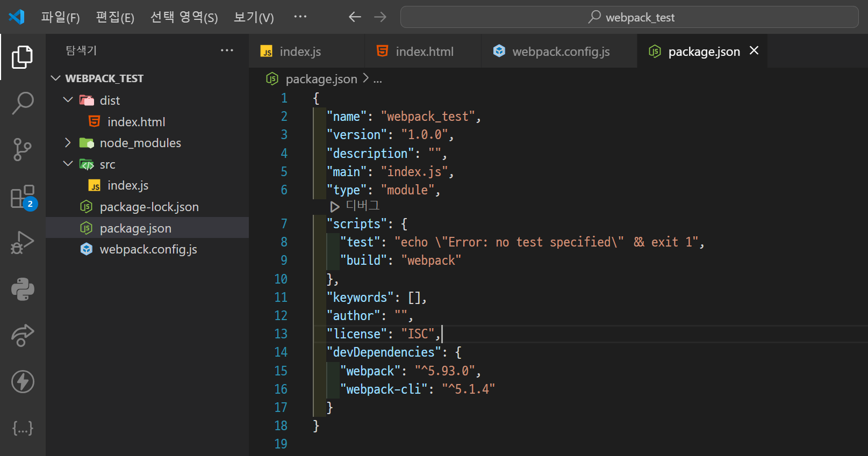Open the Search view in activity bar

(x=22, y=103)
